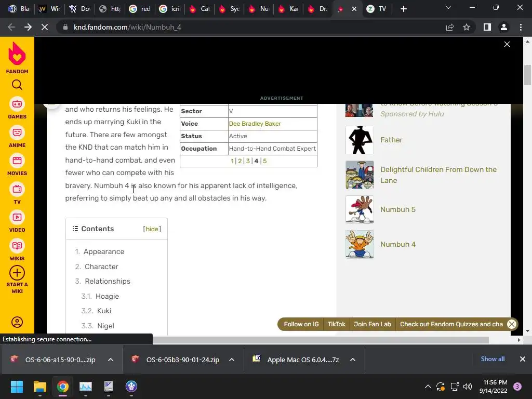
Task: Jump to Character section
Action: coord(101,267)
